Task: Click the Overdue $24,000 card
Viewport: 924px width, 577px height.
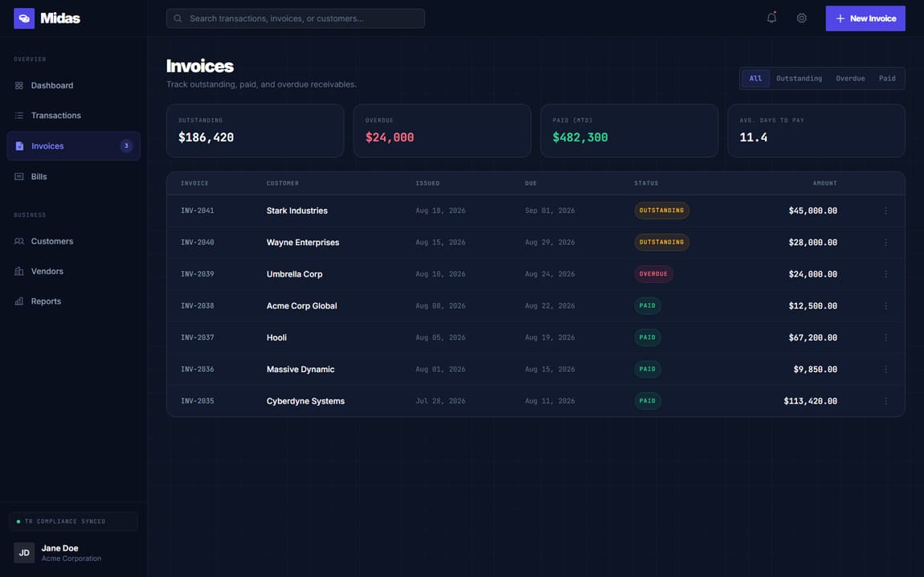Action: coord(442,131)
